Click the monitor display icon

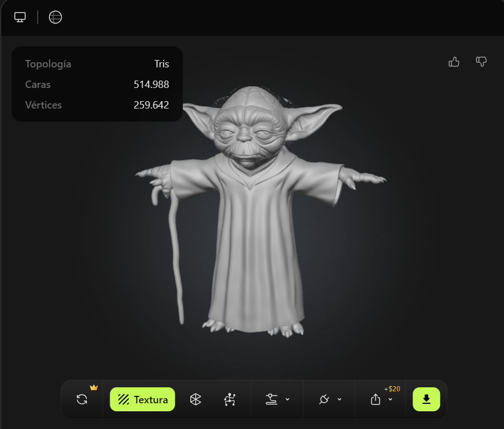coord(20,17)
